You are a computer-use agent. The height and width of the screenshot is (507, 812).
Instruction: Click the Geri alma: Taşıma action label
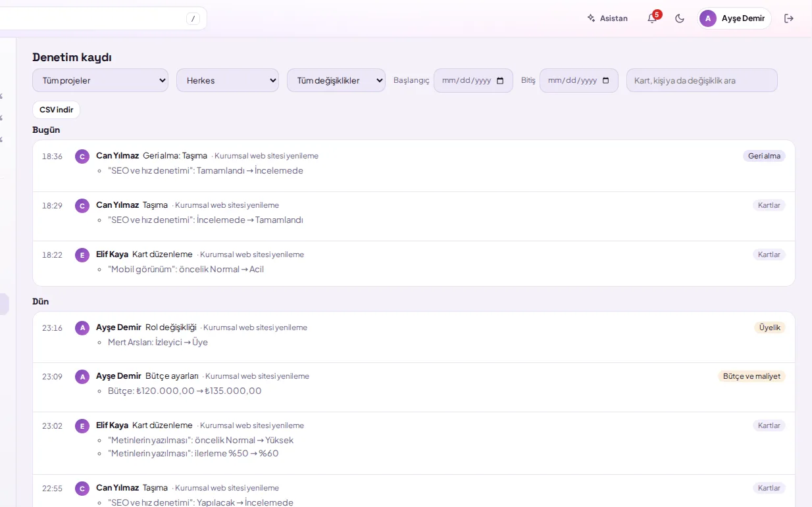click(x=175, y=156)
